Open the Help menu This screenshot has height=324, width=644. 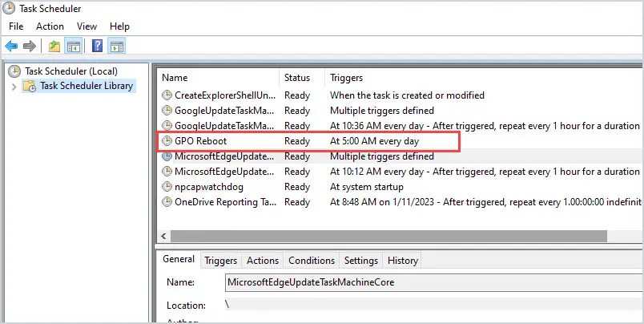[x=119, y=26]
